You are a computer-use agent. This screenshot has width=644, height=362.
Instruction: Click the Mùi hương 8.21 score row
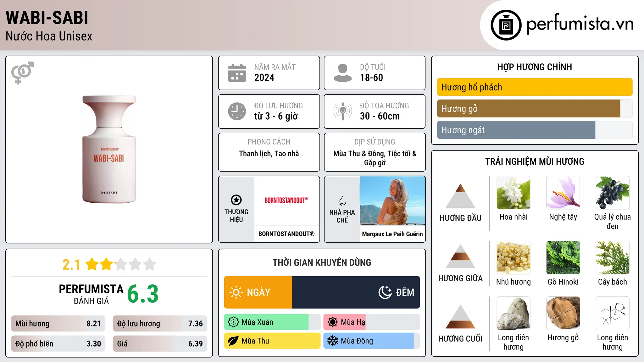click(x=58, y=324)
